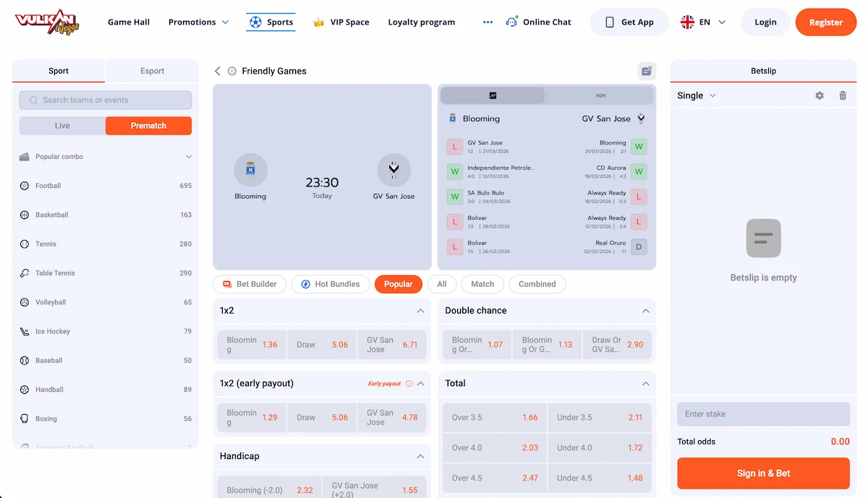Switch to the Esport tab
Image resolution: width=868 pixels, height=498 pixels.
[x=152, y=71]
